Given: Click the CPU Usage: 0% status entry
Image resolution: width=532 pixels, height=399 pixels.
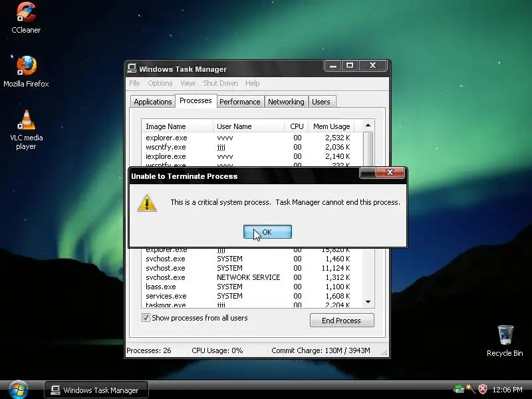Looking at the screenshot, I should pyautogui.click(x=217, y=350).
